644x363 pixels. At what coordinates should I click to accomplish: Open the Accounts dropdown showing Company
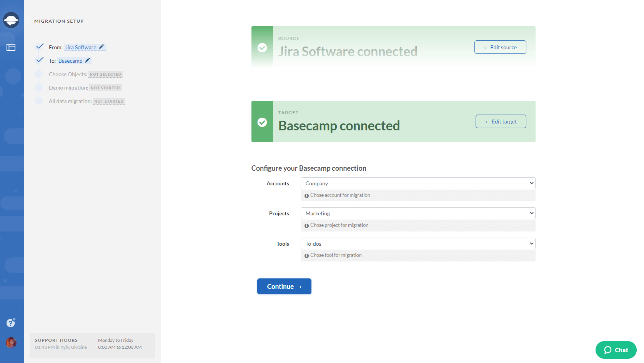pyautogui.click(x=418, y=183)
